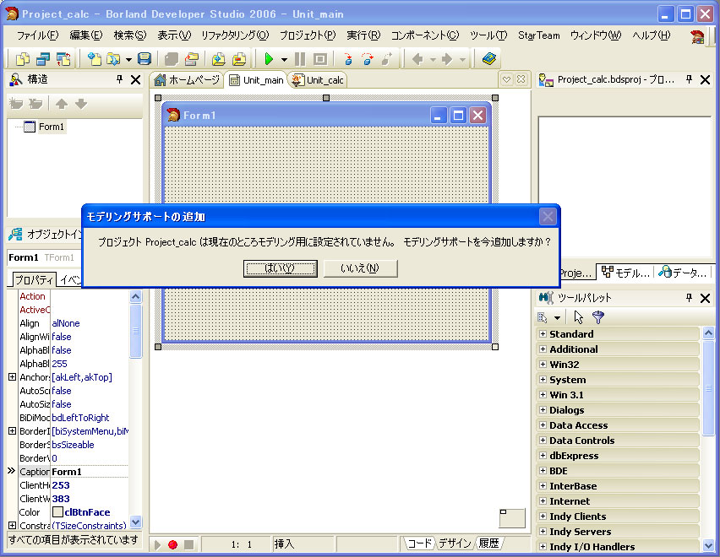Open the ファイル(F) menu
Screen dimensions: 720x557
[38, 35]
